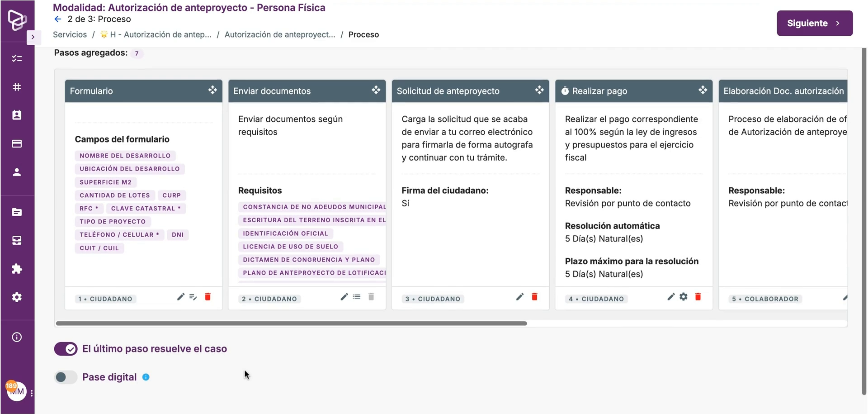Delete the Solicitud de anteproyecto step
The image size is (868, 414).
pos(534,297)
